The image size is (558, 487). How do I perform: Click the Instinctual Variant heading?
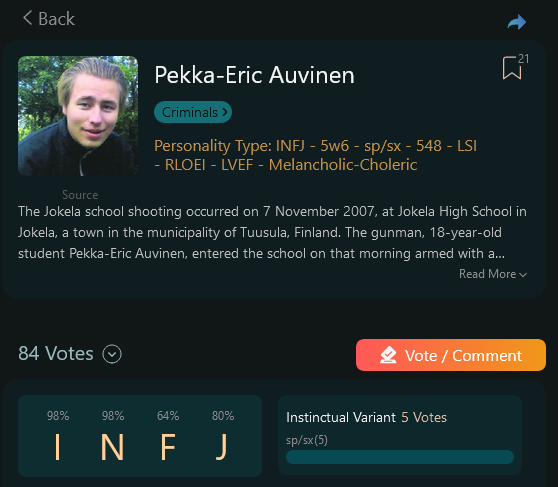341,417
